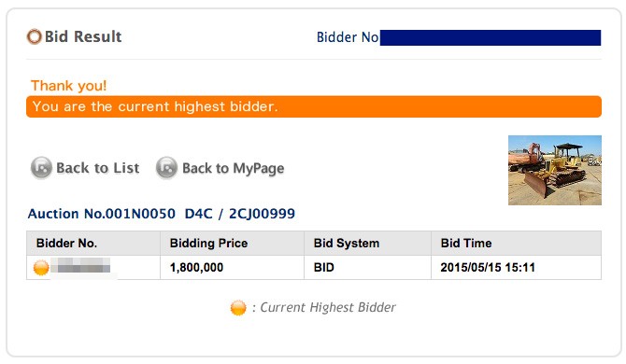Open the bulldozer photo thumbnail
This screenshot has height=364, width=626.
pyautogui.click(x=555, y=170)
